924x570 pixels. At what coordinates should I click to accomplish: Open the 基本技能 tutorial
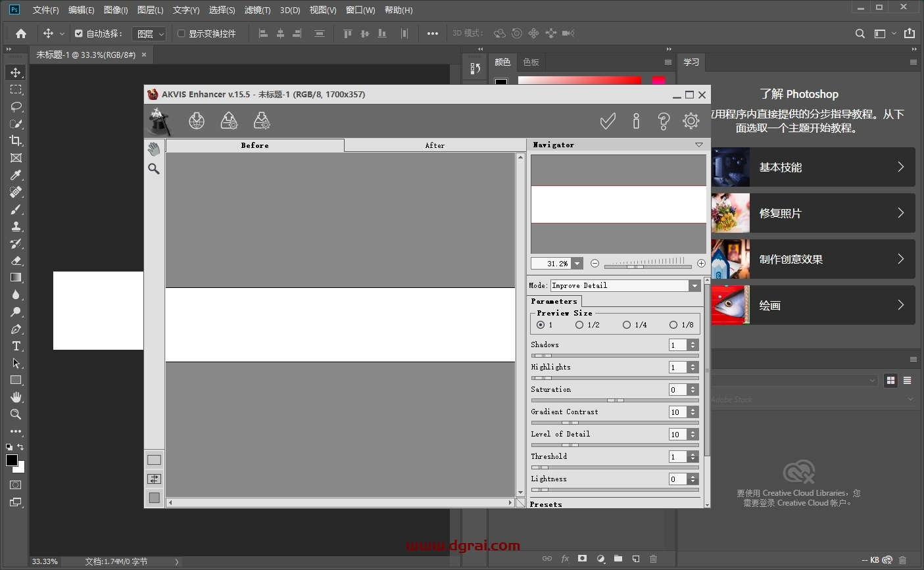(813, 167)
